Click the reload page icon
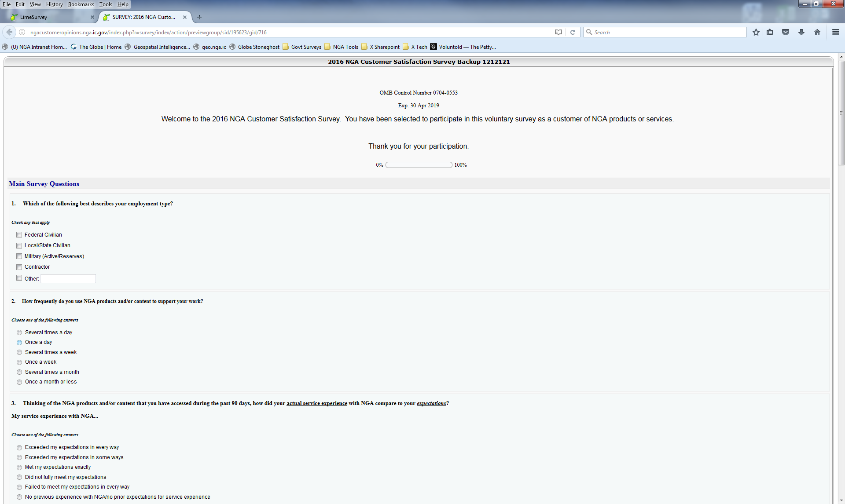This screenshot has height=504, width=845. [573, 32]
